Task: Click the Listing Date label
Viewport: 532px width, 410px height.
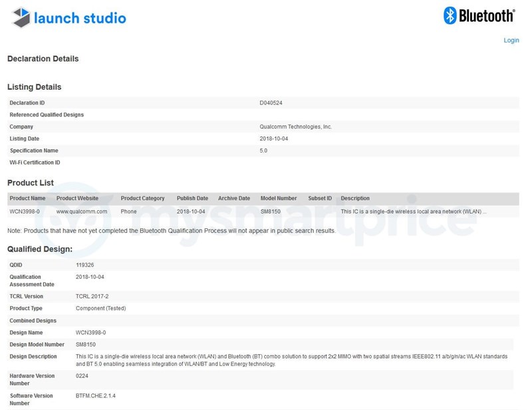Action: tap(25, 138)
